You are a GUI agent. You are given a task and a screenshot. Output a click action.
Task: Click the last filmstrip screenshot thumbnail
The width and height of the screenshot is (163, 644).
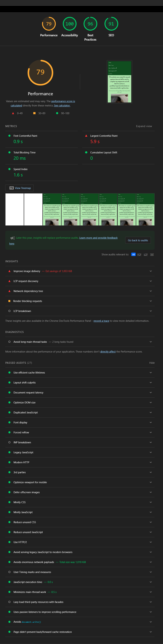pyautogui.click(x=145, y=209)
